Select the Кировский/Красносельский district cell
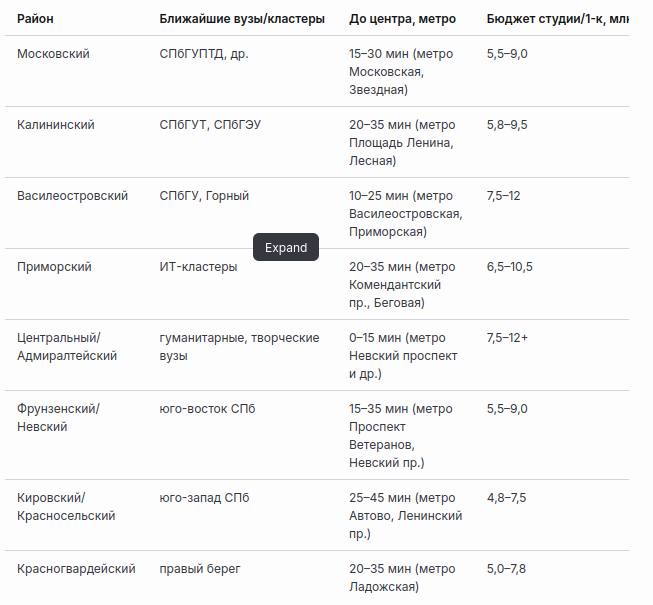The image size is (653, 605). (66, 507)
